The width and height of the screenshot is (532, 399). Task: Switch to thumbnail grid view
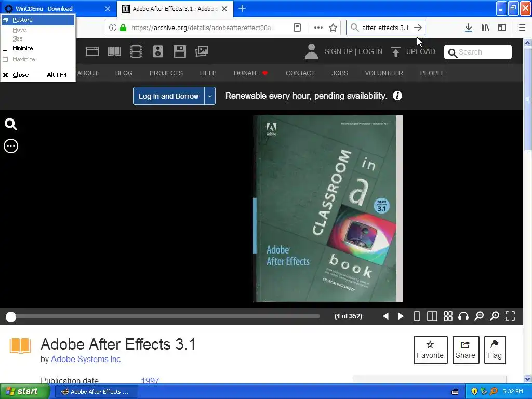[448, 316]
